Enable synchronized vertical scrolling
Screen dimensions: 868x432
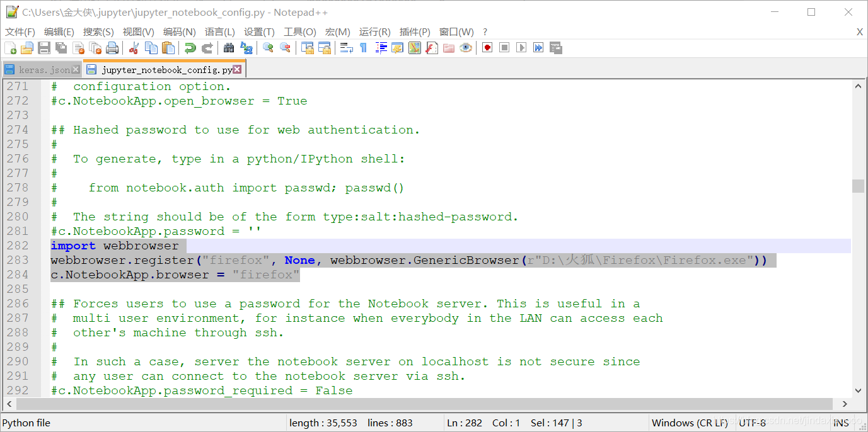[306, 47]
